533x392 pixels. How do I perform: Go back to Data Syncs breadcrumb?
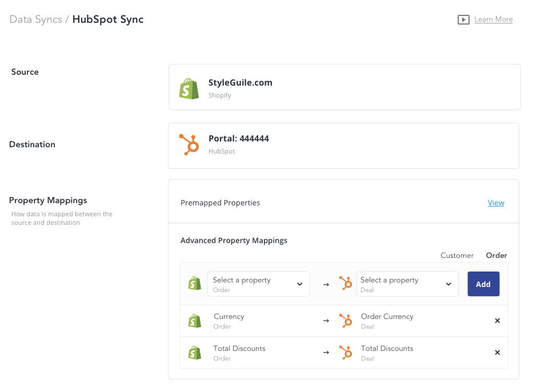pos(35,19)
